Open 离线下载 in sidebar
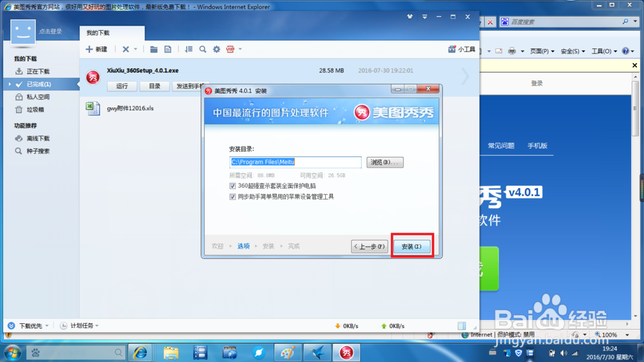The height and width of the screenshot is (362, 644). pos(38,138)
